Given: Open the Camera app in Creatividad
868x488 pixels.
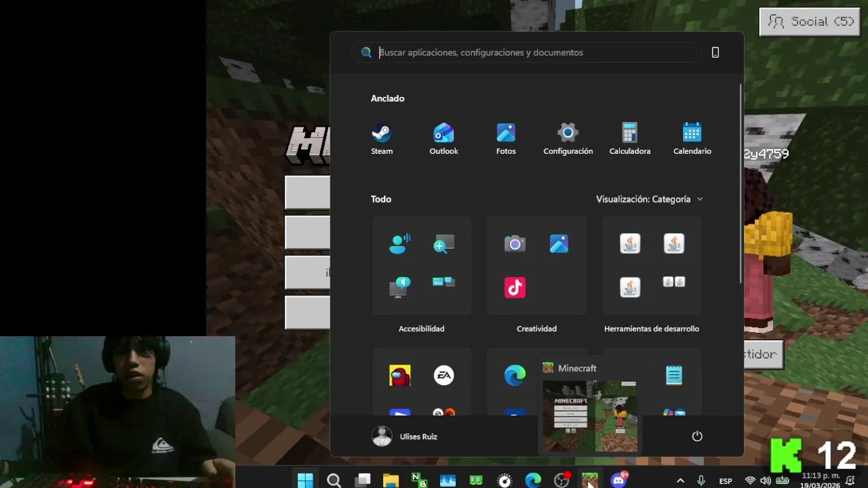Looking at the screenshot, I should [515, 243].
